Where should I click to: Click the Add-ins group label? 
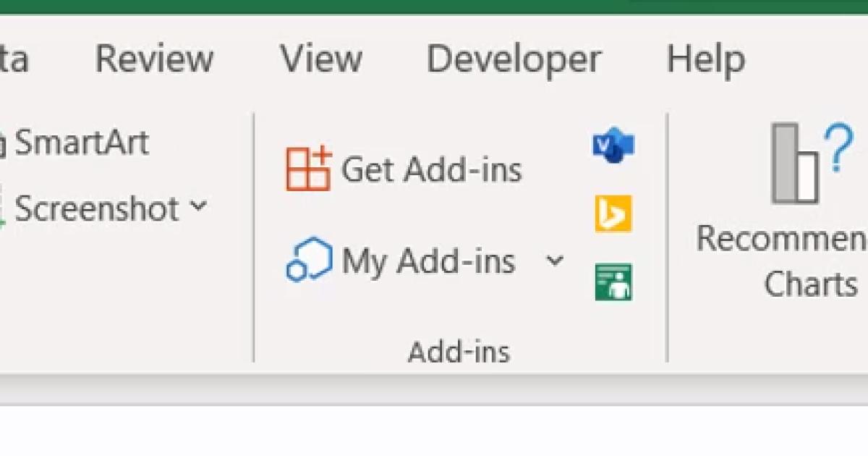pyautogui.click(x=459, y=352)
